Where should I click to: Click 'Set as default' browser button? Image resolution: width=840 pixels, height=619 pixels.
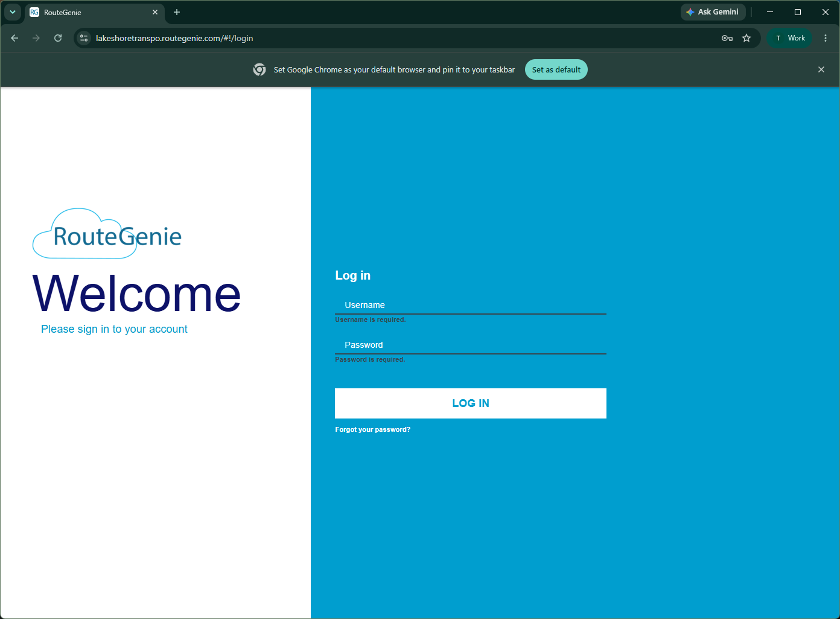[x=556, y=69]
